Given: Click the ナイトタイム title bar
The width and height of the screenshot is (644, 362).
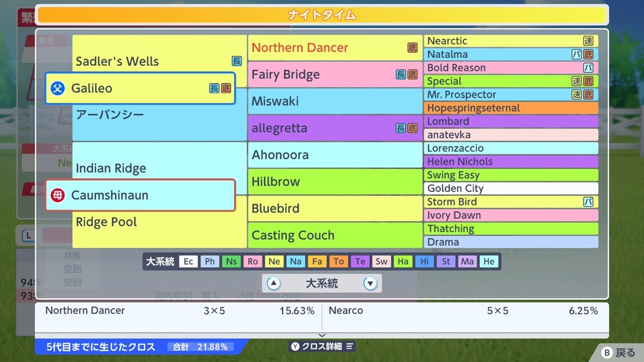Looking at the screenshot, I should 322,15.
